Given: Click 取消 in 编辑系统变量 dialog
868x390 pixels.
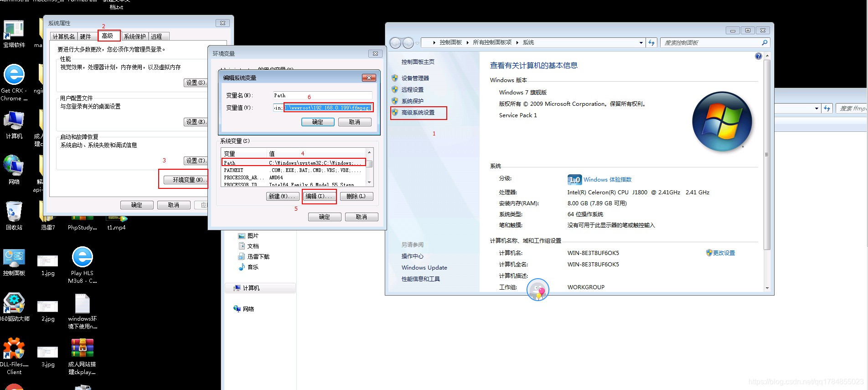Looking at the screenshot, I should pyautogui.click(x=355, y=122).
